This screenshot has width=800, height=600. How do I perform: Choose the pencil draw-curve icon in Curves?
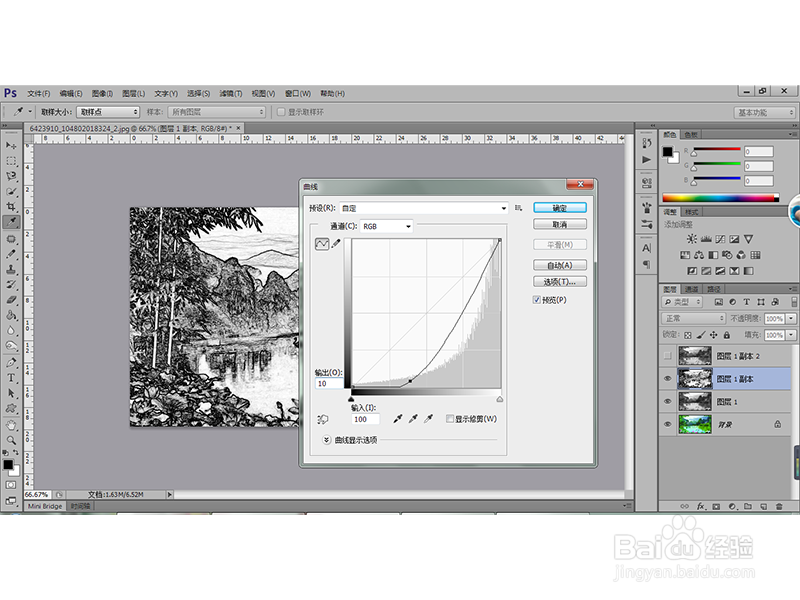(336, 244)
